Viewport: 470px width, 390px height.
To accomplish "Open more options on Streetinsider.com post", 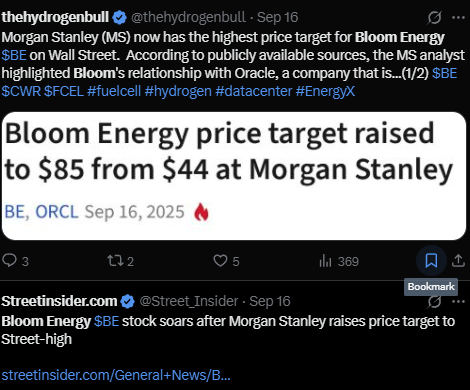I will pos(459,301).
